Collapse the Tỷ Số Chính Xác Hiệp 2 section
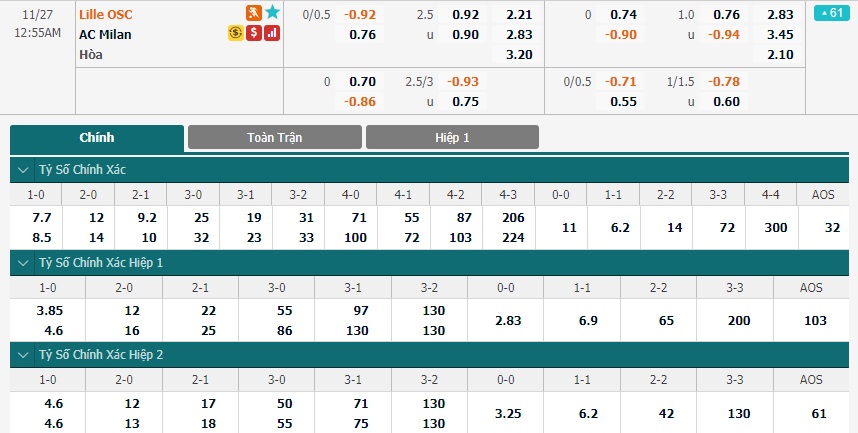The width and height of the screenshot is (858, 433). pos(23,355)
